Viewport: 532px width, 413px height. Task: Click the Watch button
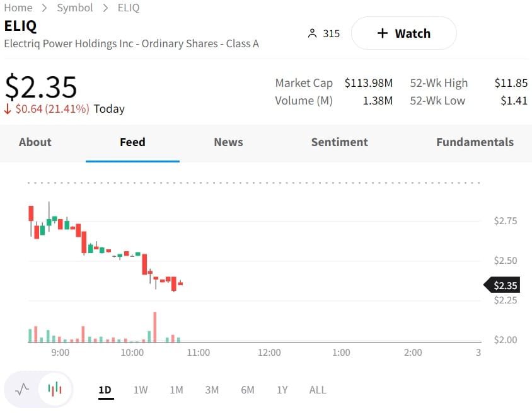(x=403, y=33)
